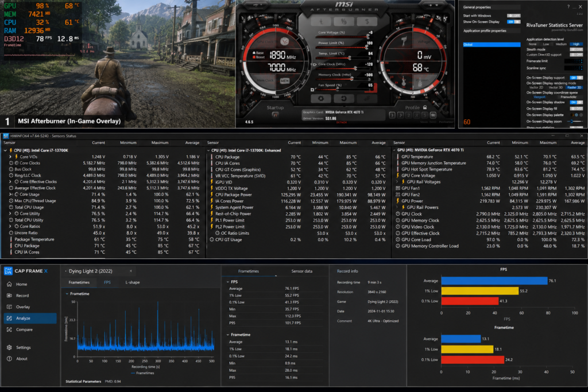
Task: Toggle On-Screen Display support switch
Action: (x=576, y=77)
